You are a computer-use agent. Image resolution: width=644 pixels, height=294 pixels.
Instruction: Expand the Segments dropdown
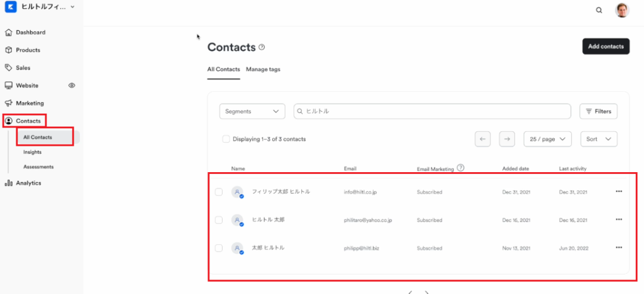pos(253,111)
